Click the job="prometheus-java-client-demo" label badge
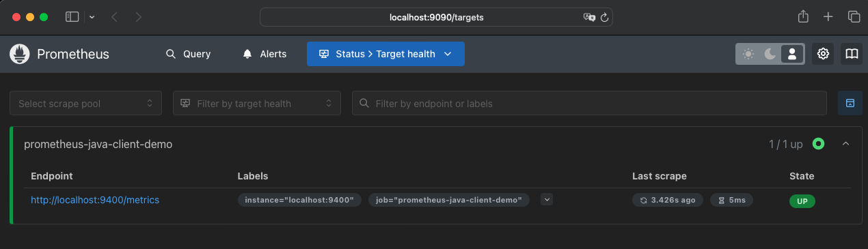The image size is (868, 249). (x=449, y=200)
